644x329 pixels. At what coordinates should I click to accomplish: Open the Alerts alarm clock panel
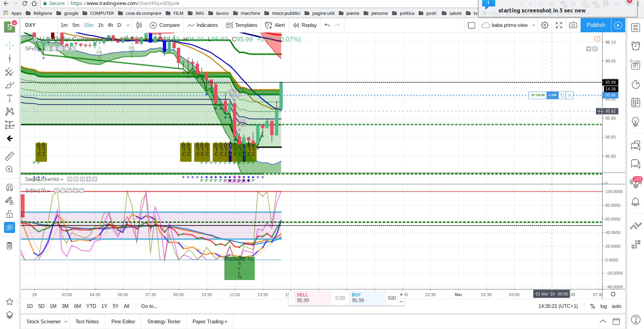click(x=636, y=46)
